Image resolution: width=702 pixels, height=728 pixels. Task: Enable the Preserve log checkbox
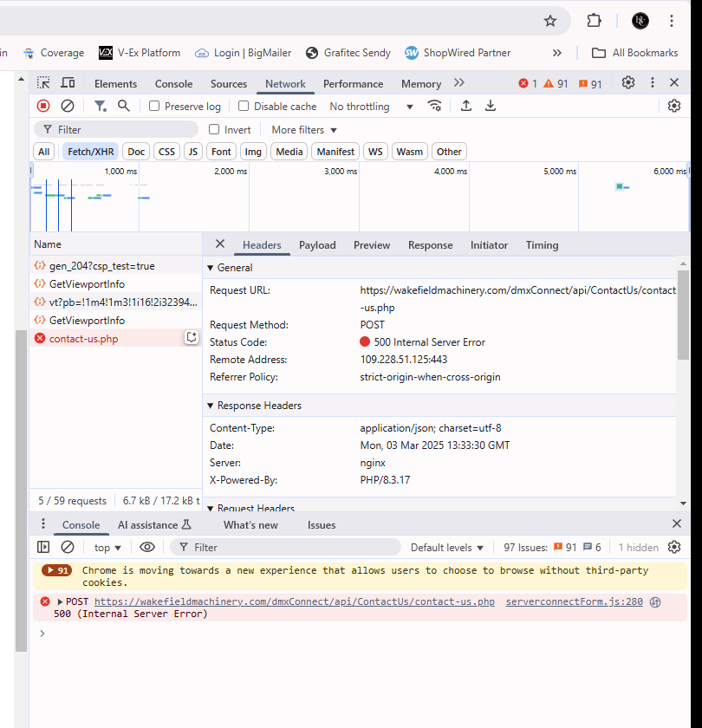tap(154, 107)
